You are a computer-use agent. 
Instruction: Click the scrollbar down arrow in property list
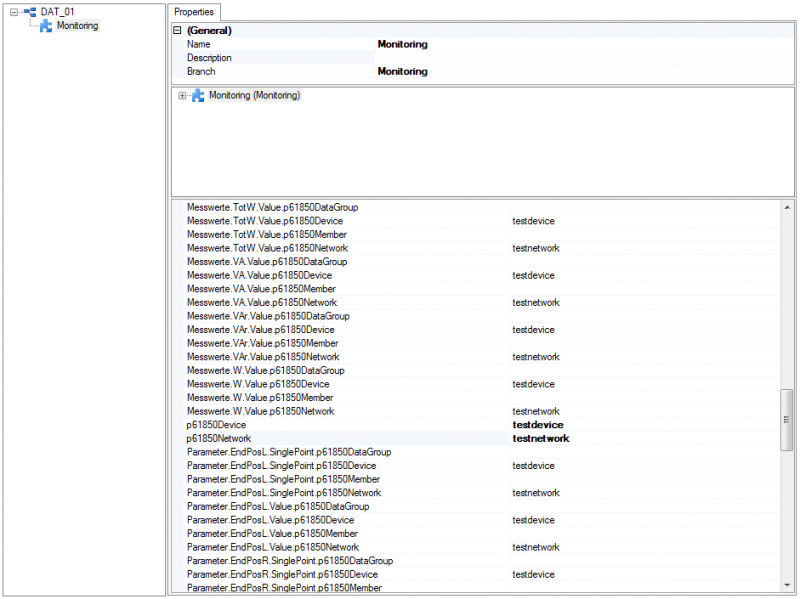click(787, 585)
